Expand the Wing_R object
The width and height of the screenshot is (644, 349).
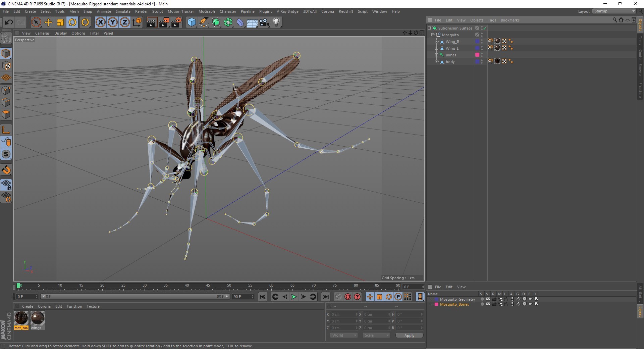(437, 42)
